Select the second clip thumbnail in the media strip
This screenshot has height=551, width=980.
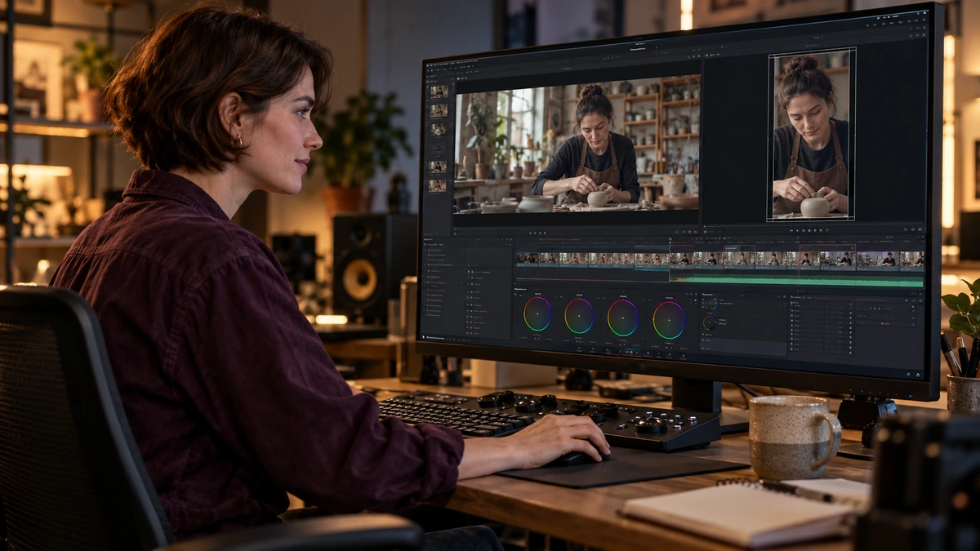[439, 110]
